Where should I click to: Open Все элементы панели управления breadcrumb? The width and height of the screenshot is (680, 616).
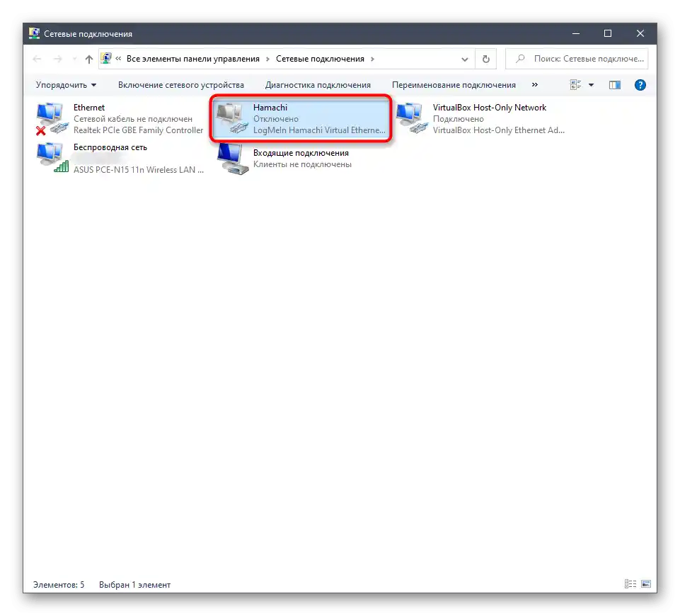point(193,59)
